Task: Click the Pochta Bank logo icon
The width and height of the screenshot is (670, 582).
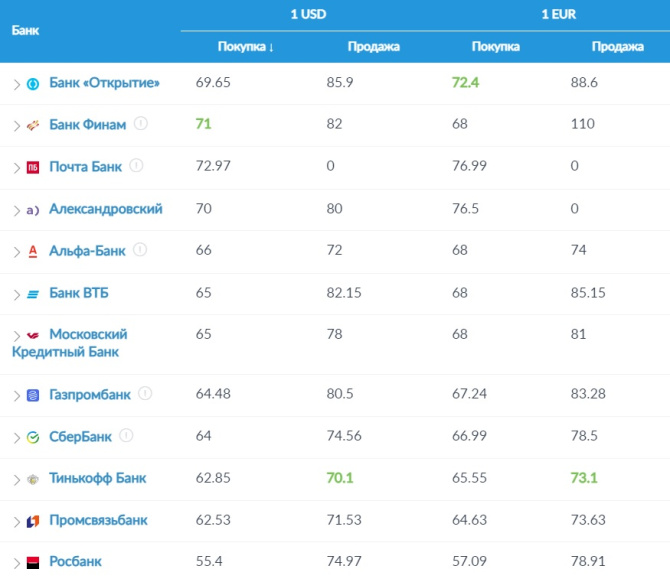Action: [x=33, y=167]
